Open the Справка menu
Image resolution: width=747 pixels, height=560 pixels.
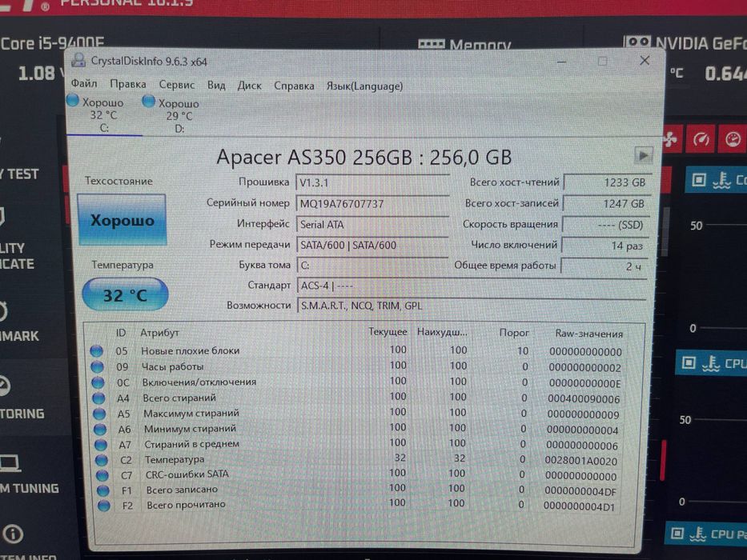[294, 86]
